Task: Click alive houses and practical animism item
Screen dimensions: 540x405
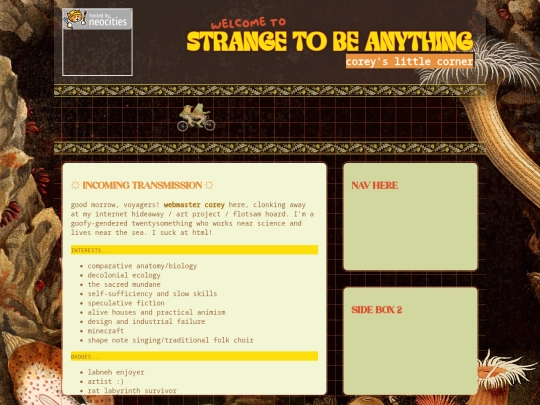Action: (156, 312)
